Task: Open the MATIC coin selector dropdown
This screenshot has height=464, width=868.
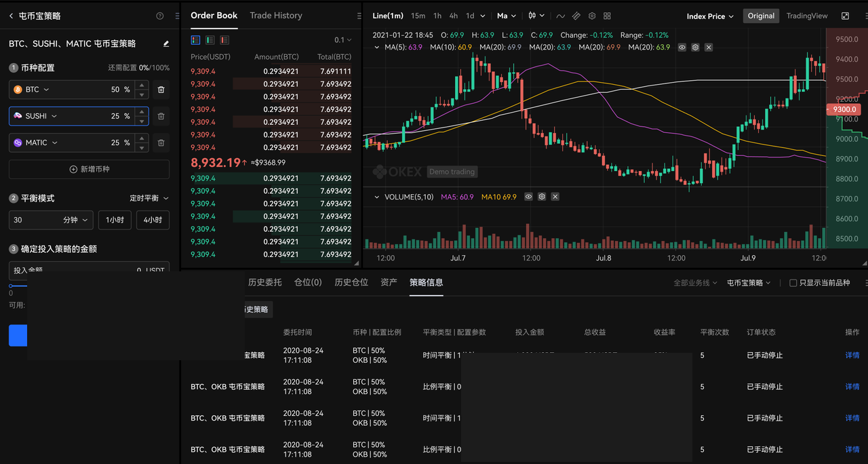Action: pyautogui.click(x=36, y=142)
